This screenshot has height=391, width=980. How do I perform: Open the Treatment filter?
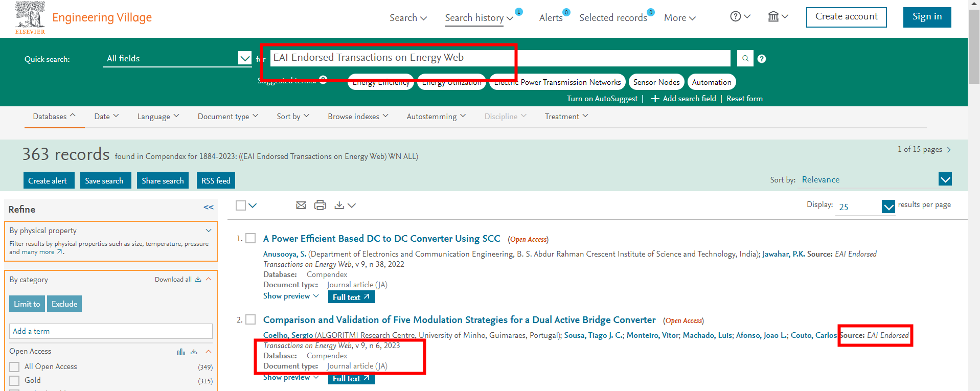click(566, 117)
